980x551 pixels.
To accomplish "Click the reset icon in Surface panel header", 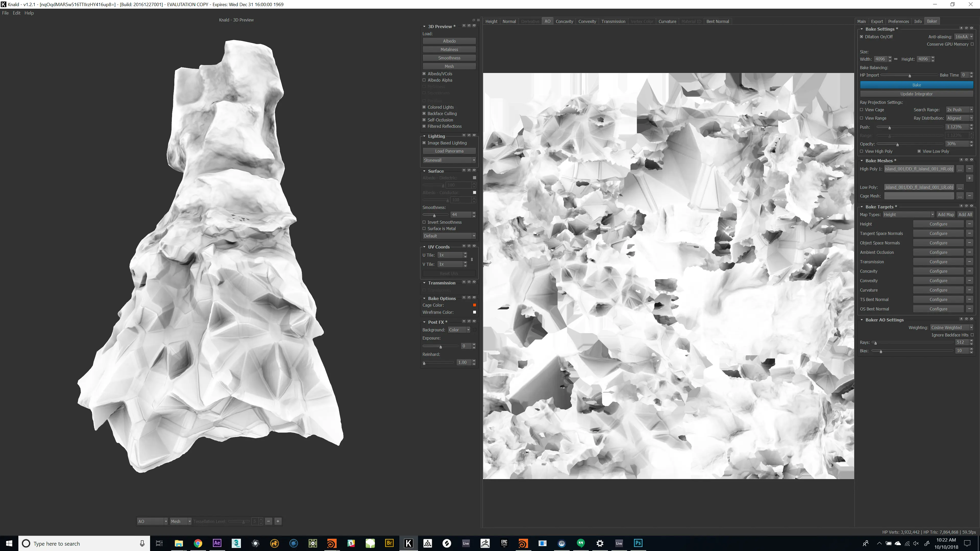I will pyautogui.click(x=474, y=170).
